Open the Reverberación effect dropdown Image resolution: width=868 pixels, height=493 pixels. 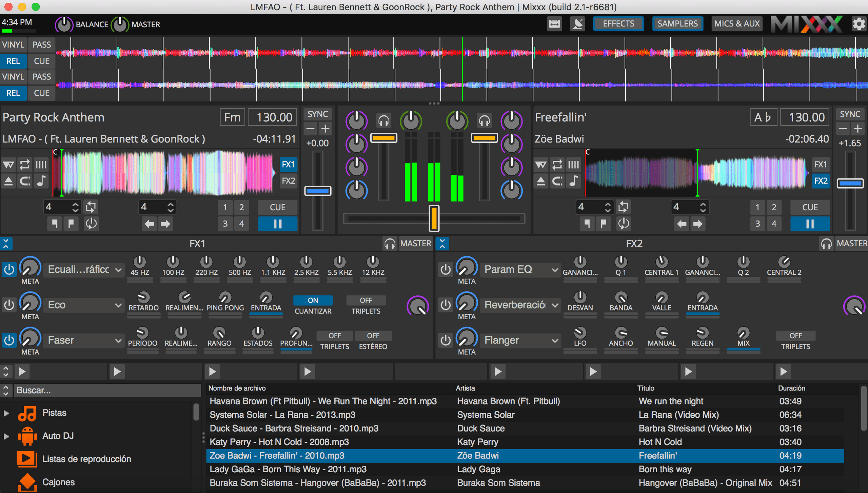point(520,305)
